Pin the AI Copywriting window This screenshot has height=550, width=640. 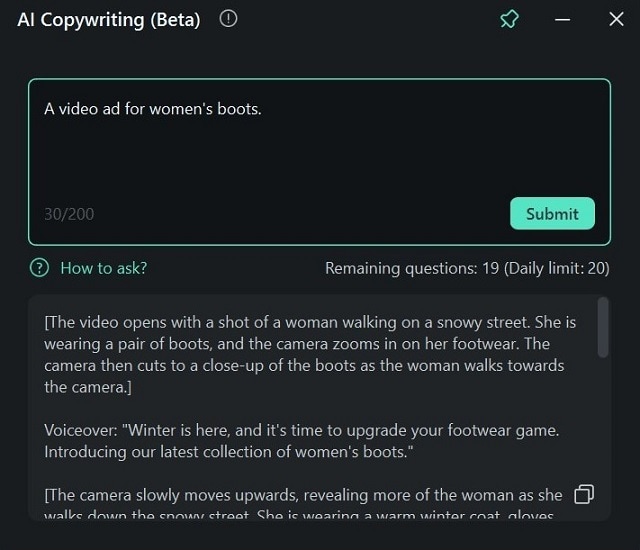(x=510, y=19)
